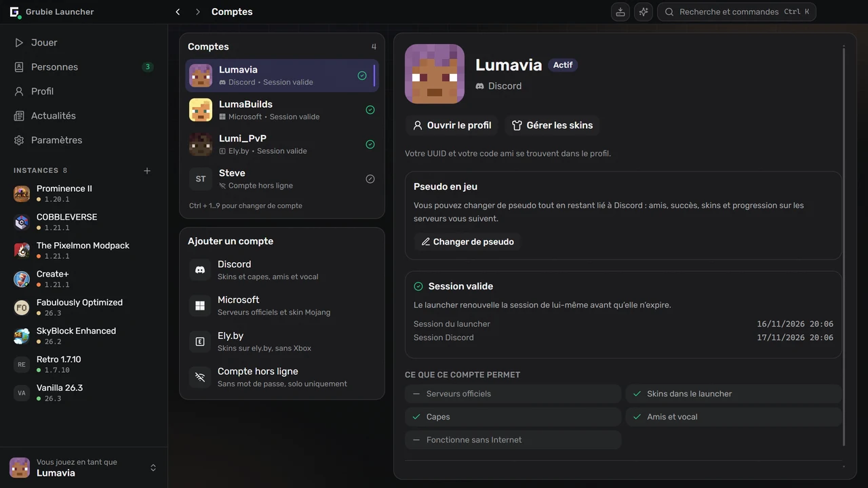Image resolution: width=868 pixels, height=488 pixels.
Task: Click the Create+ instance icon
Action: [x=22, y=279]
